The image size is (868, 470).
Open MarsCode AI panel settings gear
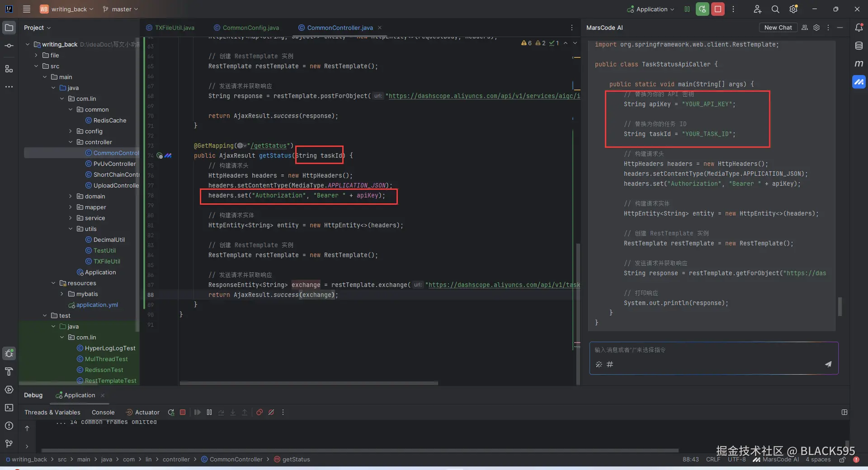(x=816, y=28)
